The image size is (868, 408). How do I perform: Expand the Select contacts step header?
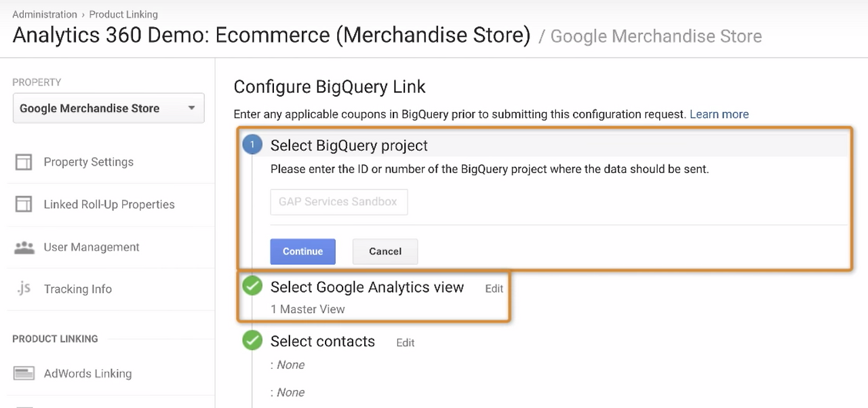[323, 341]
